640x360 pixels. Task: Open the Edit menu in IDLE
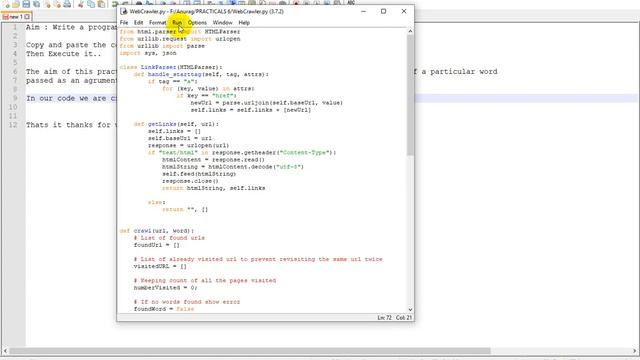pos(138,22)
